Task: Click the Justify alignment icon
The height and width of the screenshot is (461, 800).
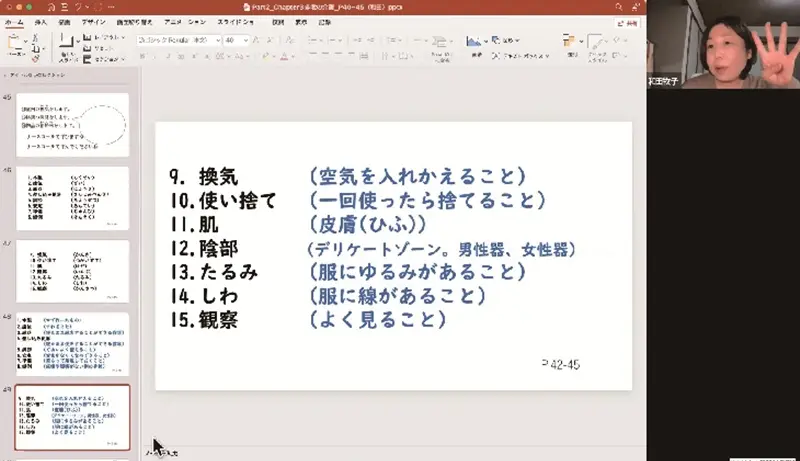Action: coord(351,55)
